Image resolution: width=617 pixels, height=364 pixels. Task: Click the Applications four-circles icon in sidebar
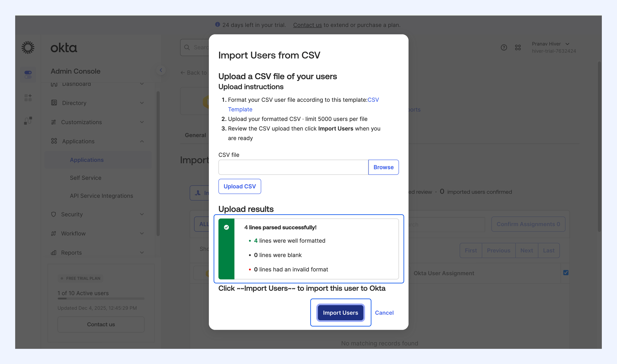pyautogui.click(x=54, y=141)
